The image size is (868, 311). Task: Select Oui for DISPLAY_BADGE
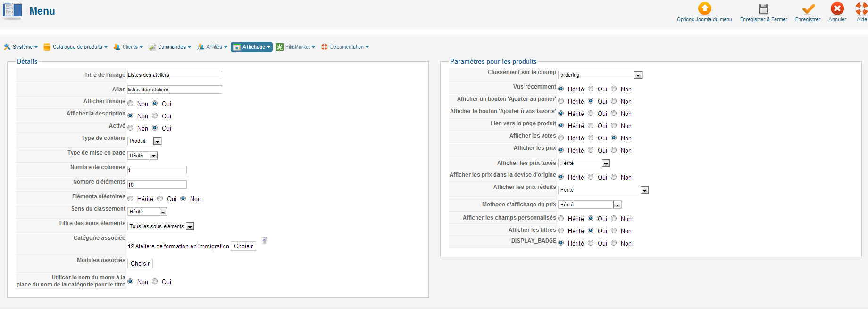point(591,243)
